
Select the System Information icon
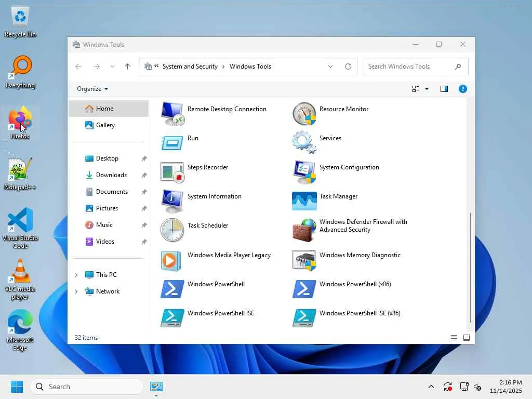pyautogui.click(x=172, y=201)
